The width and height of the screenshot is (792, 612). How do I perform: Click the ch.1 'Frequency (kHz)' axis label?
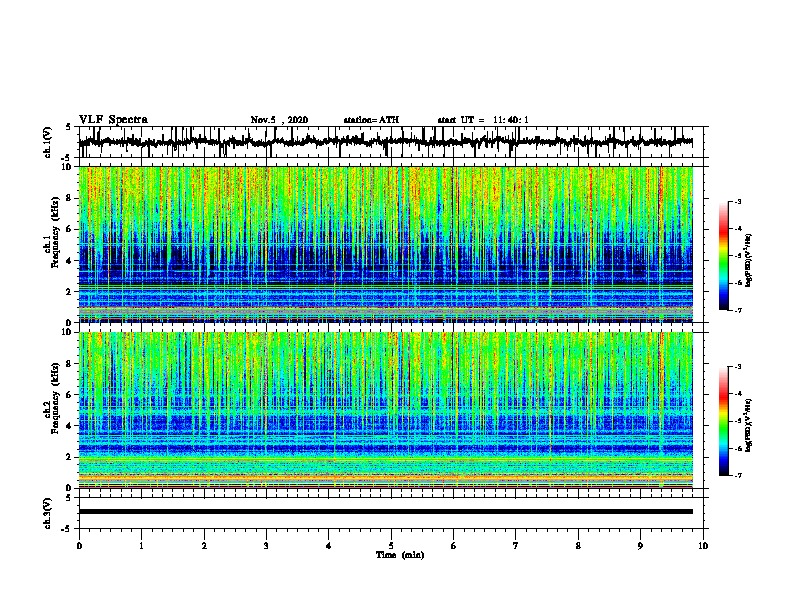click(x=55, y=233)
